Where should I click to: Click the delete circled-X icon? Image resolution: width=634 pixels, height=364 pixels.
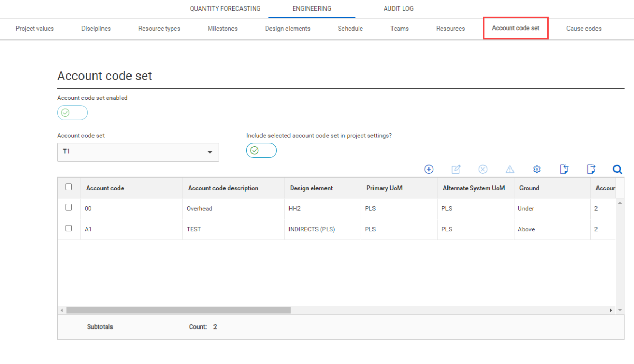[483, 170]
